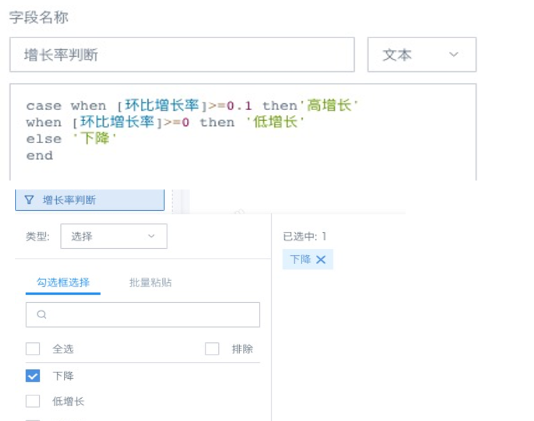Click 环比增长率 field in second formula line
Image resolution: width=534 pixels, height=421 pixels.
coord(117,122)
